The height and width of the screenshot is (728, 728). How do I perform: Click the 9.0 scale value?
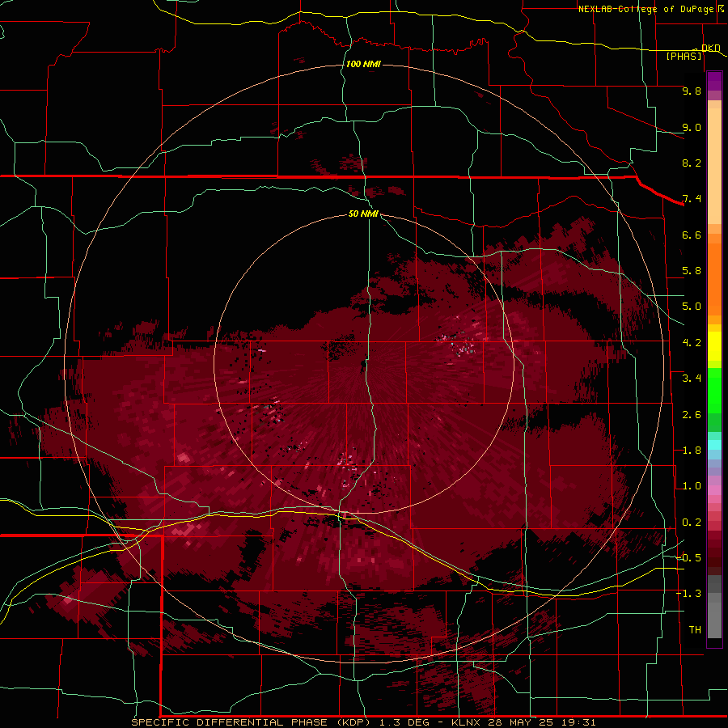coord(692,127)
